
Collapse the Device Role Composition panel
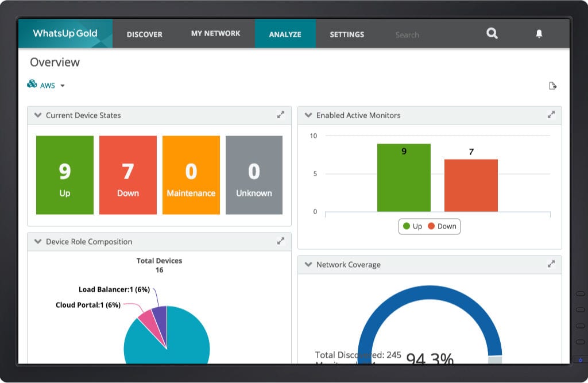[x=38, y=241]
